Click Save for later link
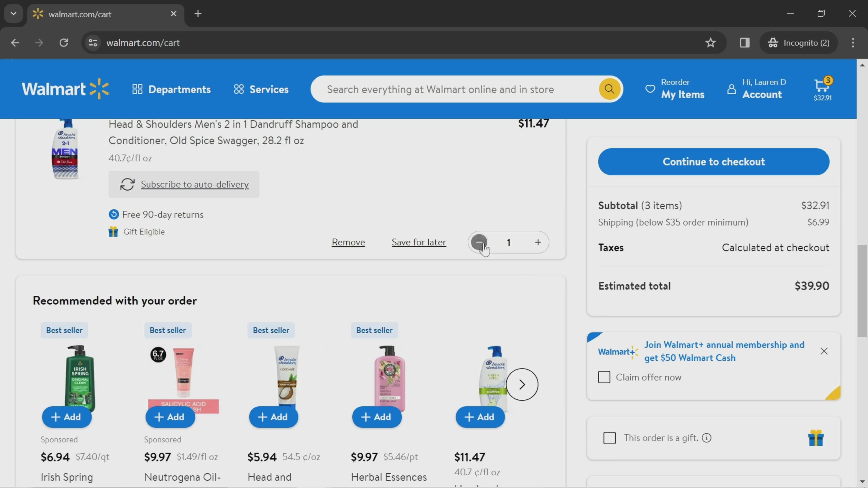This screenshot has width=868, height=488. [x=419, y=242]
